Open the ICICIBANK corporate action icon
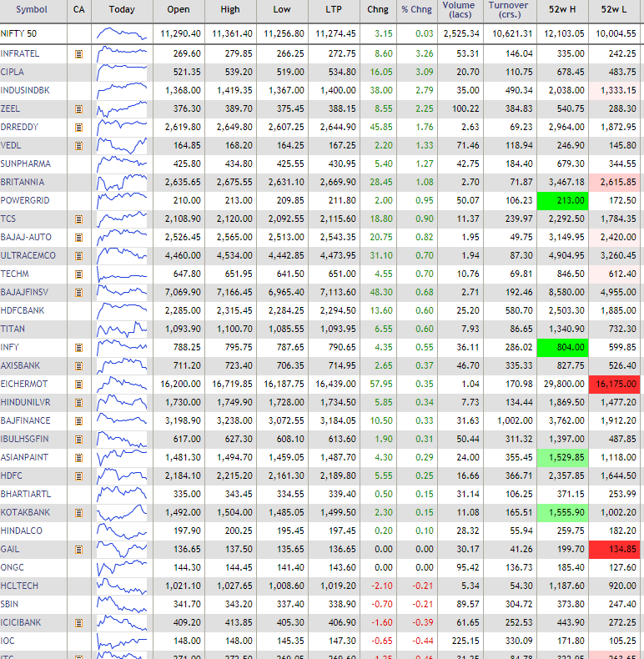644x659 pixels. coord(78,622)
